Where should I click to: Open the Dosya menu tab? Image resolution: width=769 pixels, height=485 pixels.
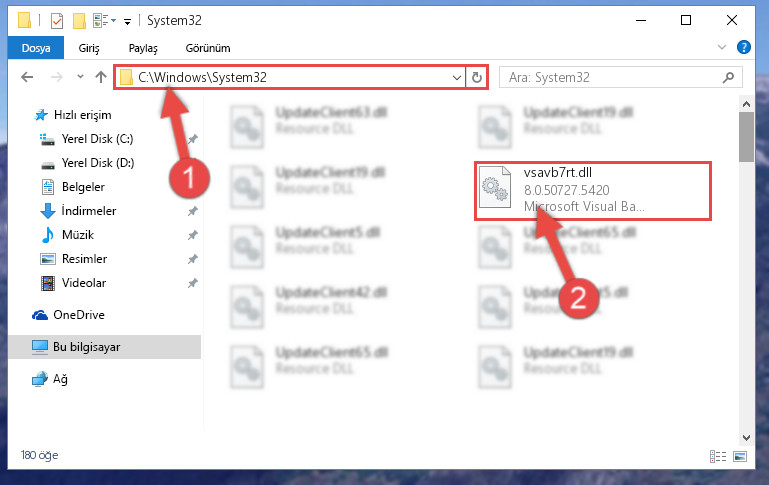36,48
